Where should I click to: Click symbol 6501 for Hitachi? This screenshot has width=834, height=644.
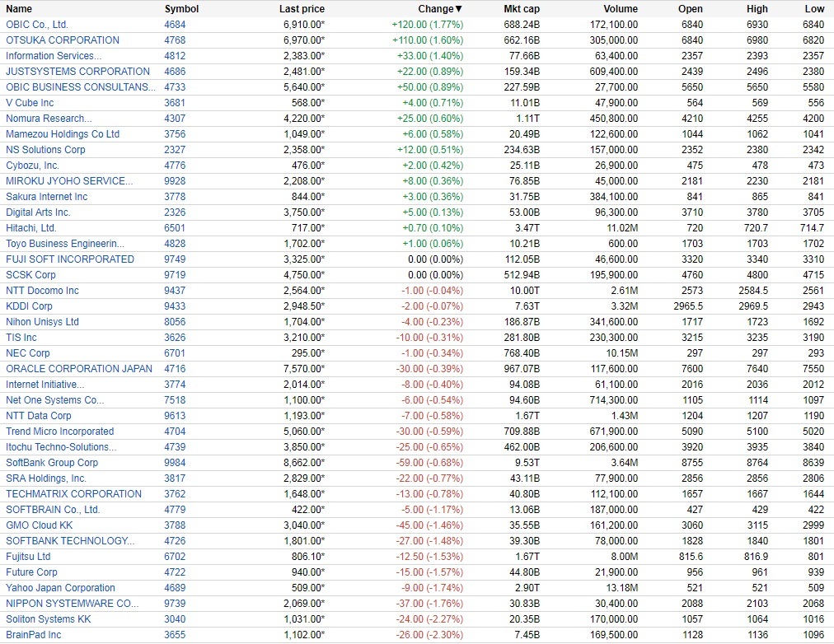(x=175, y=228)
